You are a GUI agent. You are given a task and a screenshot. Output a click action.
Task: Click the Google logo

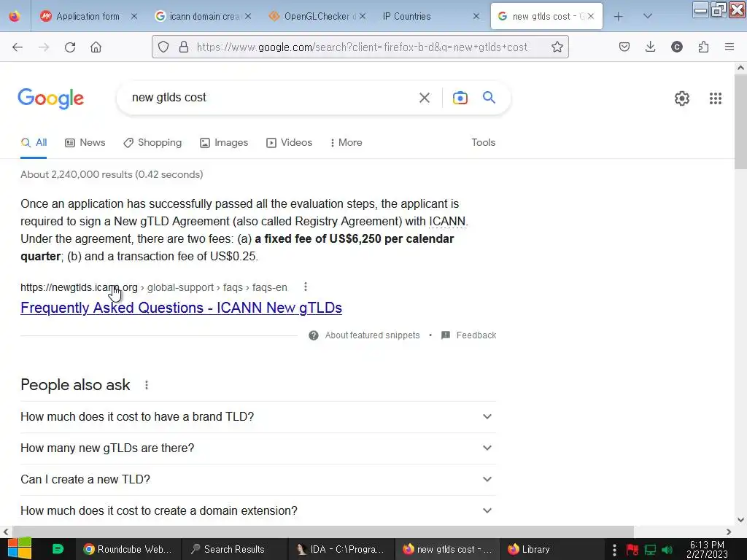[x=51, y=98]
